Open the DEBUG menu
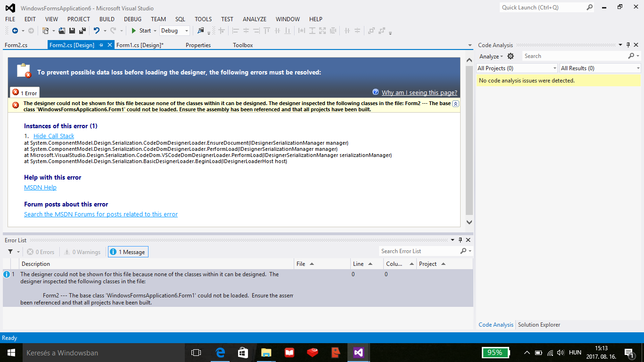This screenshot has height=362, width=644. click(x=132, y=19)
